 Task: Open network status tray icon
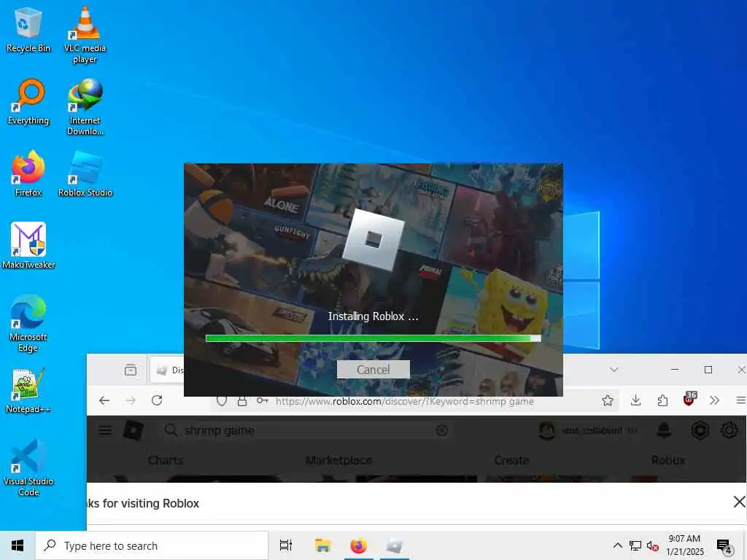(635, 545)
